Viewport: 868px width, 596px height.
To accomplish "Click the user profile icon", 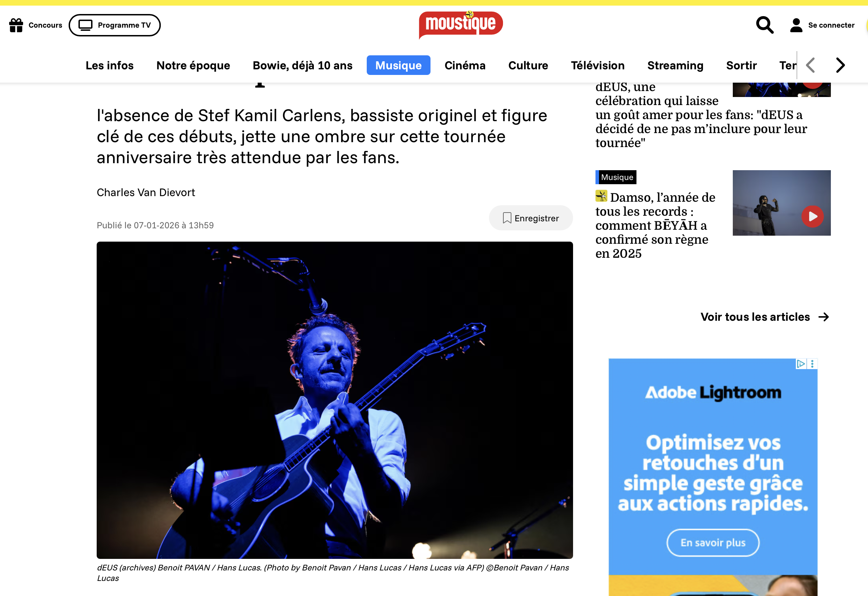I will click(796, 25).
